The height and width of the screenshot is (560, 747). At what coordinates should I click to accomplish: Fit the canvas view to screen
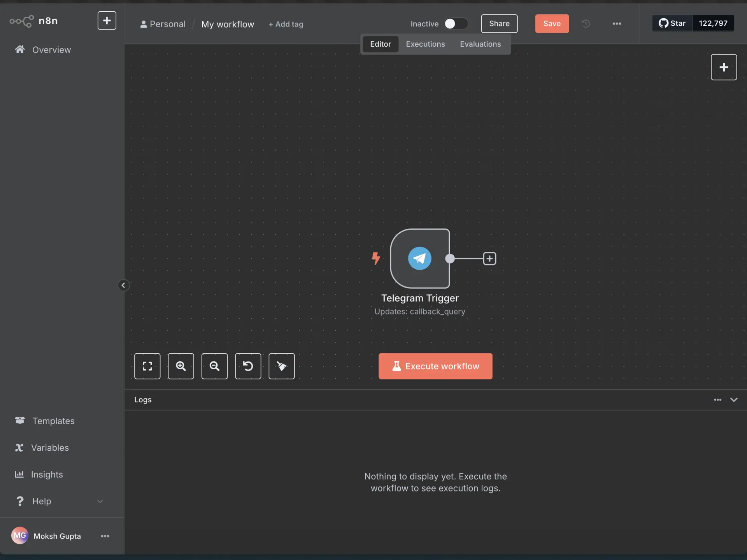tap(147, 366)
